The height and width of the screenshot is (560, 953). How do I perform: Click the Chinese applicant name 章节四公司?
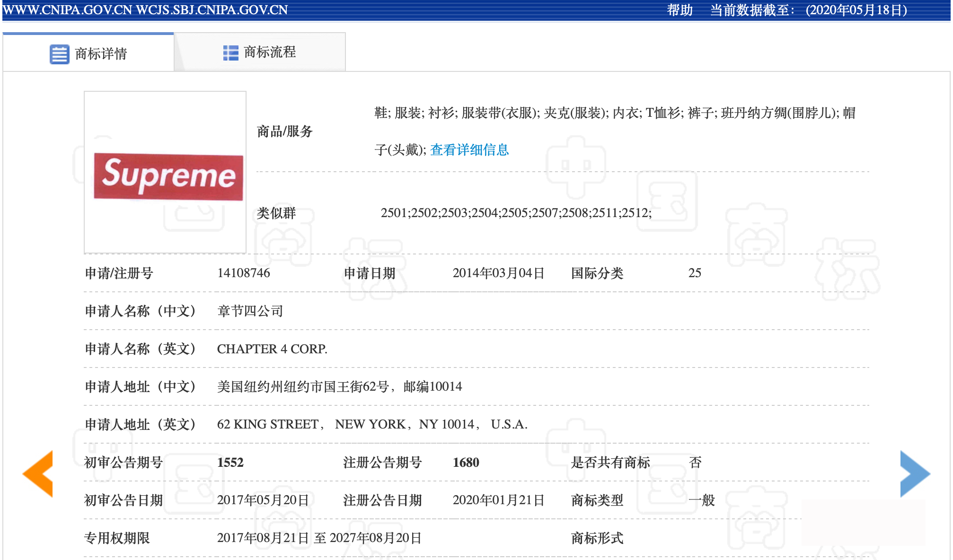[250, 311]
